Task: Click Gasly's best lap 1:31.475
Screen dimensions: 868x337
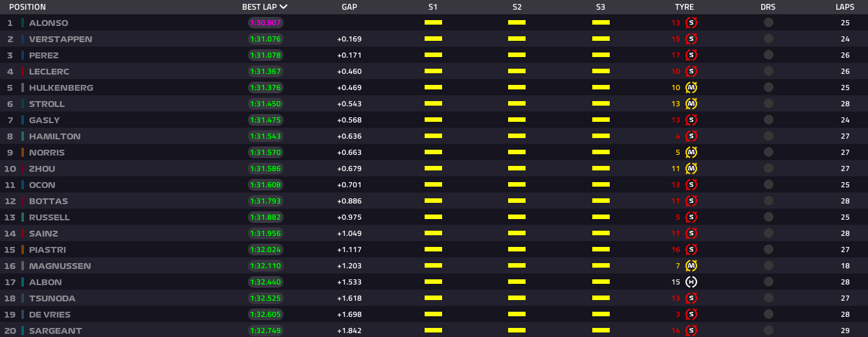Action: [265, 120]
